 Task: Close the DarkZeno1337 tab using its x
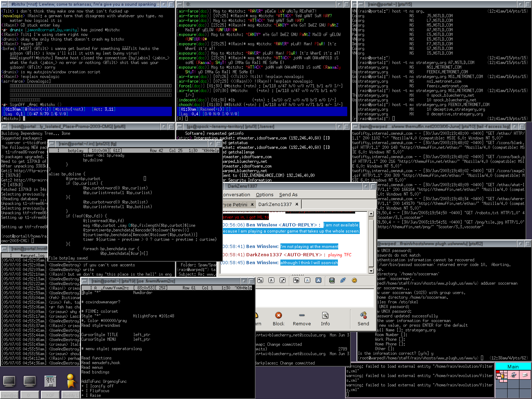(x=297, y=204)
